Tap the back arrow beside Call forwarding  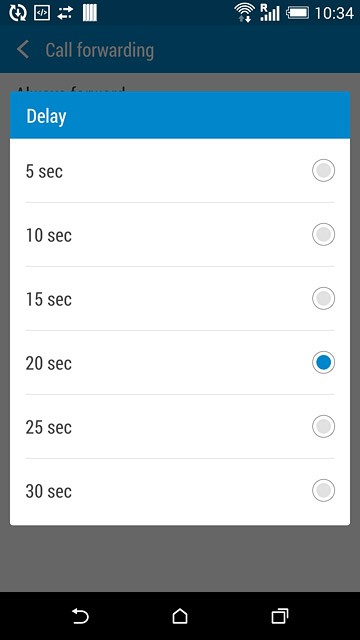coord(22,50)
